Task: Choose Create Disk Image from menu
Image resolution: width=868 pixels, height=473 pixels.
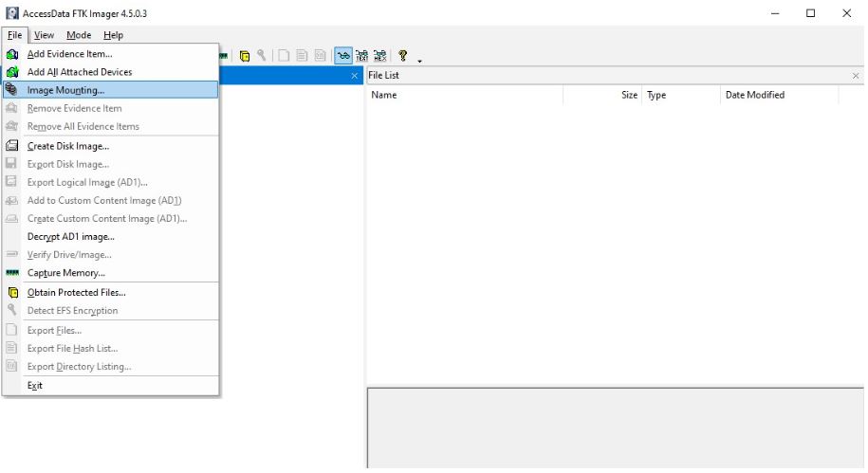Action: click(110, 146)
